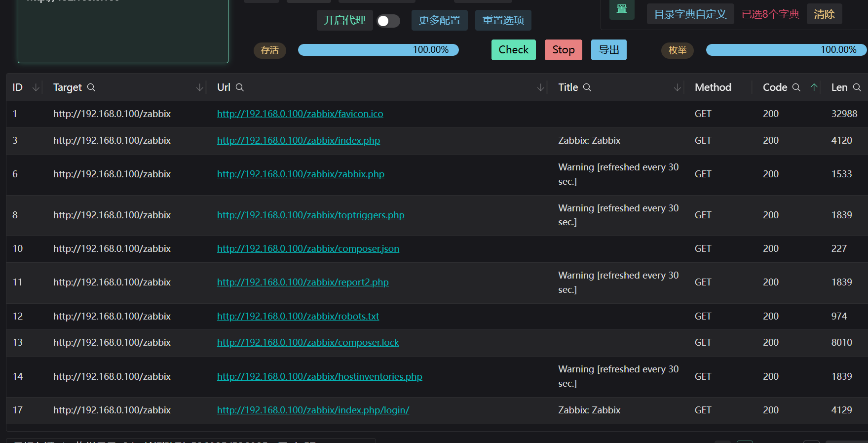Click the Len value 4129
The image size is (868, 443).
click(842, 410)
